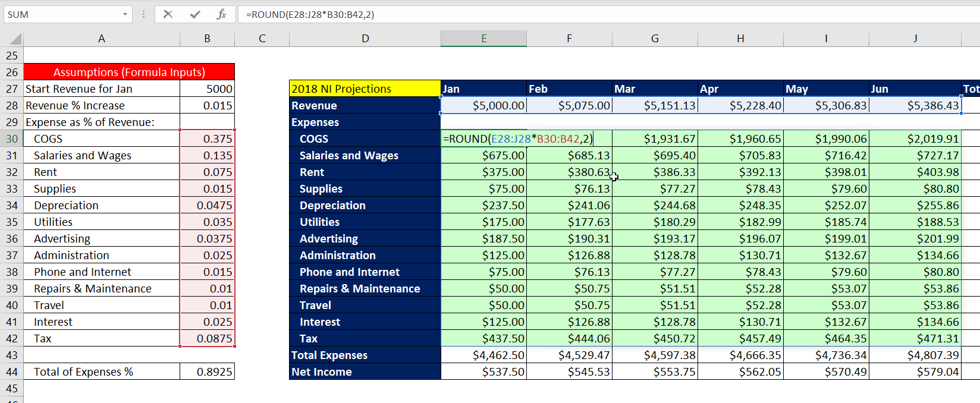Image resolution: width=980 pixels, height=403 pixels.
Task: Open the Name Box dropdown arrow
Action: point(125,14)
